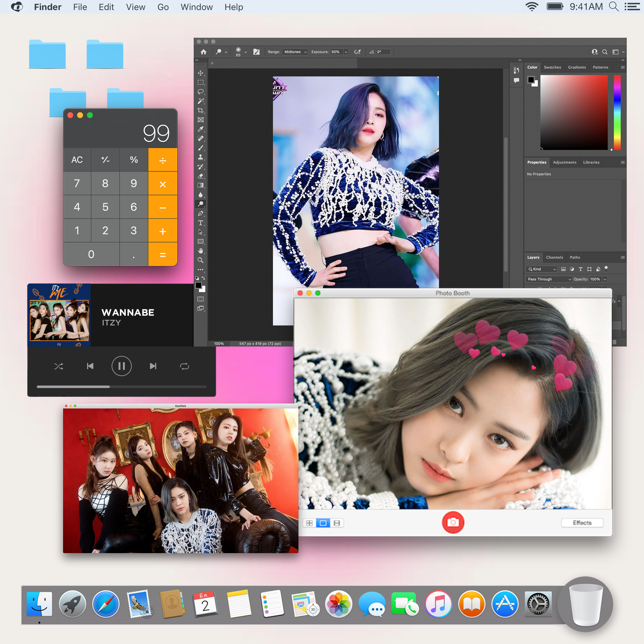644x644 pixels.
Task: Enable airbrush build-up effect icon
Action: pos(357,52)
